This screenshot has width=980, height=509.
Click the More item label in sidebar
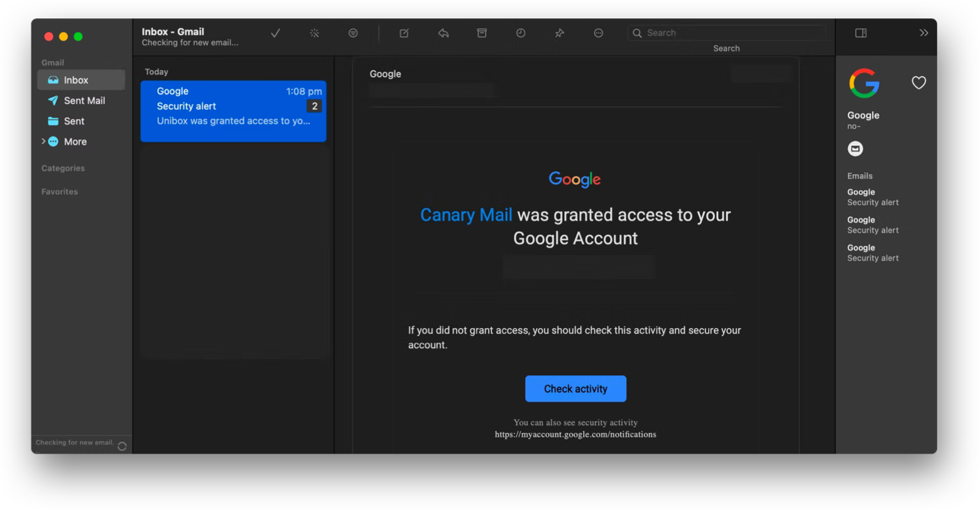pyautogui.click(x=75, y=142)
